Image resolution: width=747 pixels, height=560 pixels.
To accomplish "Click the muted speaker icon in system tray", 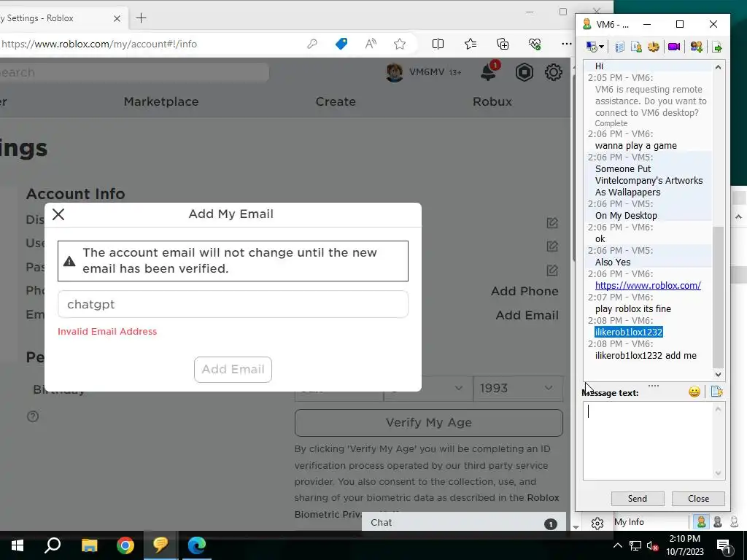I will (653, 546).
